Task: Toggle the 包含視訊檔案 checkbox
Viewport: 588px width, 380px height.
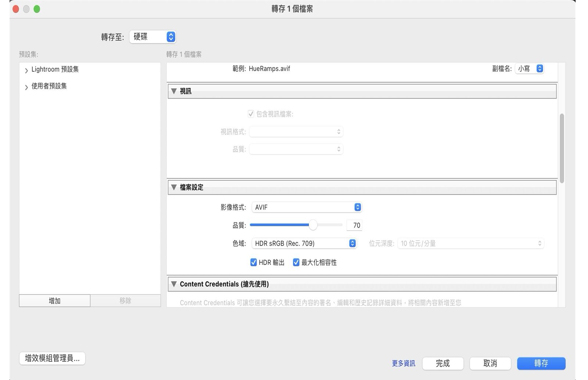Action: click(x=251, y=114)
